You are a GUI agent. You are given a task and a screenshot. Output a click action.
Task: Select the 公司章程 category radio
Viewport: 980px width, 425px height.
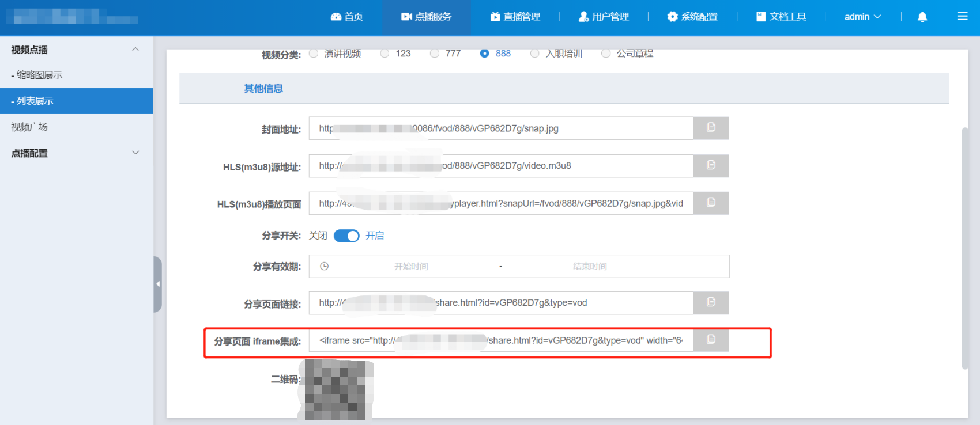(x=605, y=53)
